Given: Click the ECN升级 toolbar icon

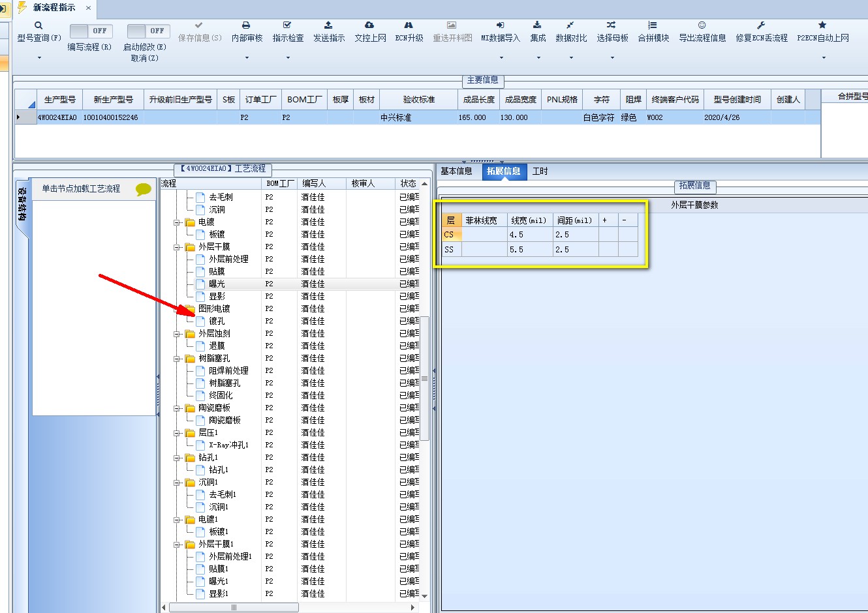Looking at the screenshot, I should pos(409,25).
